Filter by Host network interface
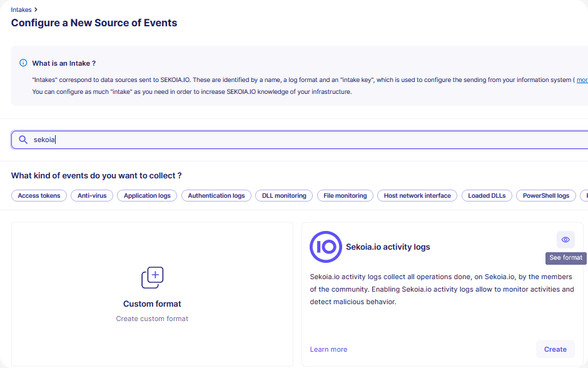The image size is (588, 368). (x=417, y=196)
